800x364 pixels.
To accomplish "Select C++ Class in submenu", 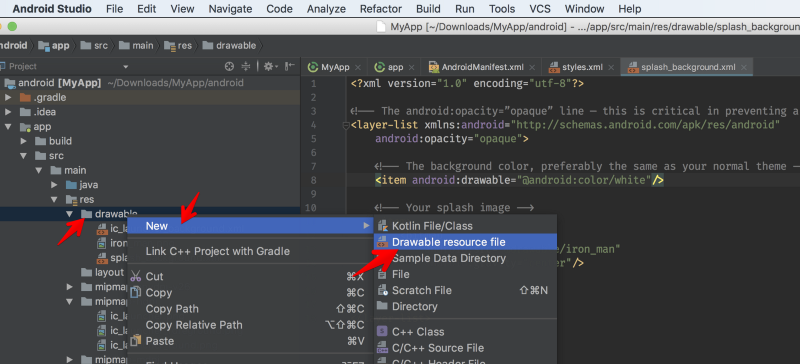I will coord(465,332).
